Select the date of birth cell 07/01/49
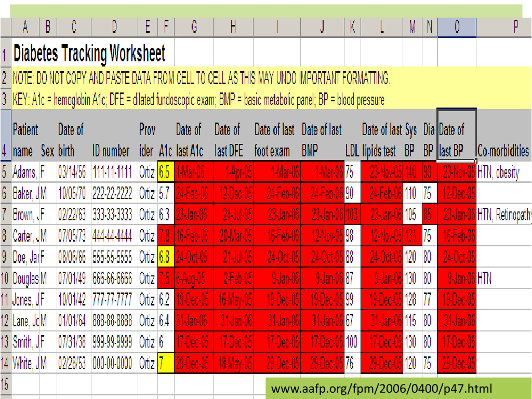The image size is (532, 399). click(x=74, y=278)
